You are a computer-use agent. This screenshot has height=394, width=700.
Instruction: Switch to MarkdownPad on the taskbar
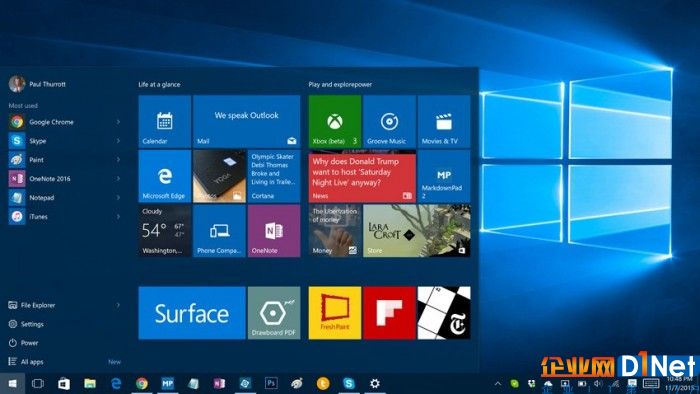click(167, 383)
